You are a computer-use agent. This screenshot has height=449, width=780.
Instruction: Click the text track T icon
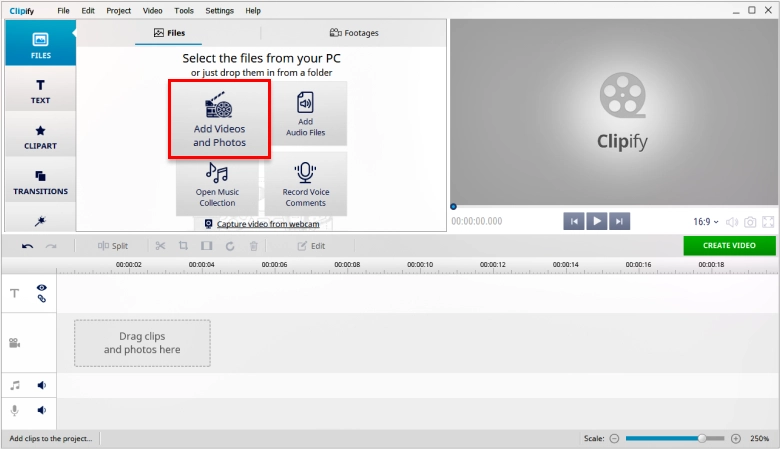pos(15,293)
